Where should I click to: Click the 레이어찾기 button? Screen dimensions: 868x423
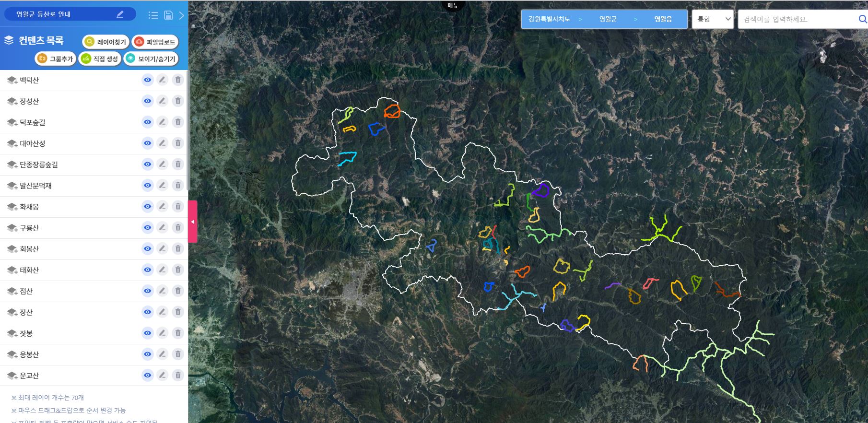coord(106,42)
